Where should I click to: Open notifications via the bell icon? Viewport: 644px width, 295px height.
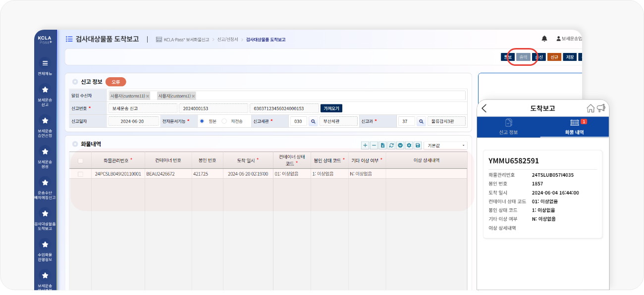[544, 38]
